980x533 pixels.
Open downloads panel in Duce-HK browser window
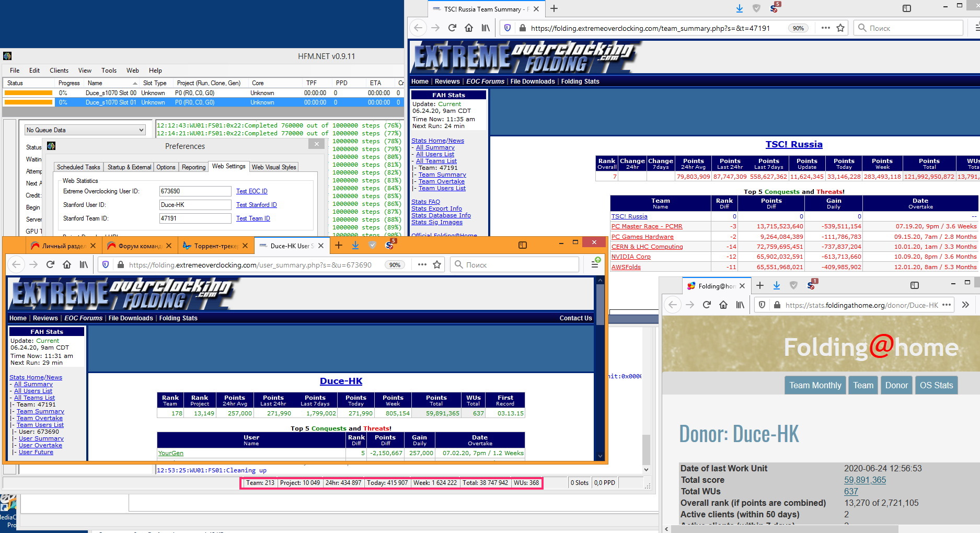pyautogui.click(x=355, y=245)
